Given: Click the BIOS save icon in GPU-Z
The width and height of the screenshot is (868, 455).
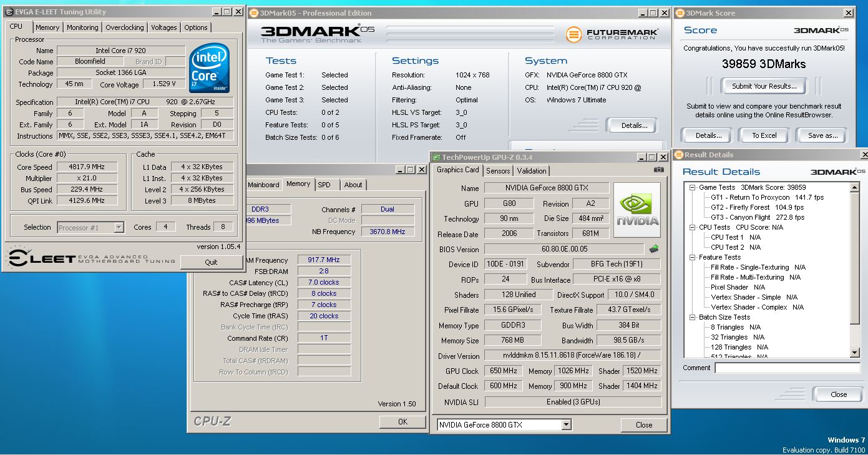Looking at the screenshot, I should (654, 249).
